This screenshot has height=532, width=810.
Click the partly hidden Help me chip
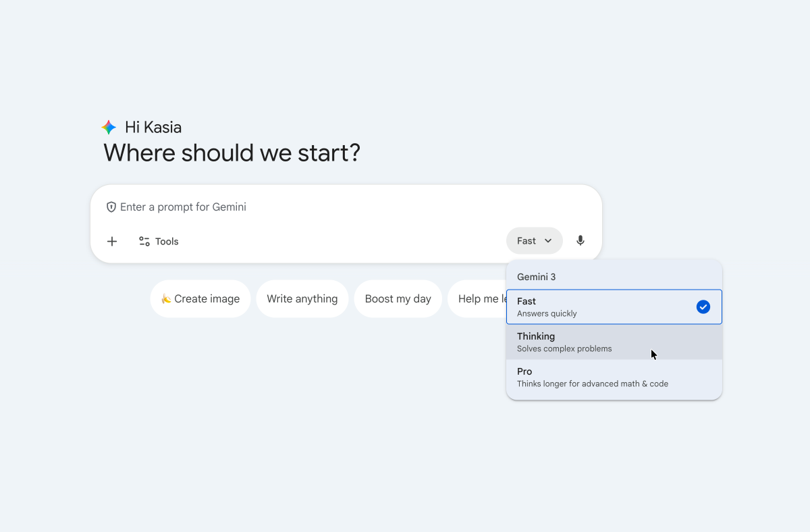477,298
